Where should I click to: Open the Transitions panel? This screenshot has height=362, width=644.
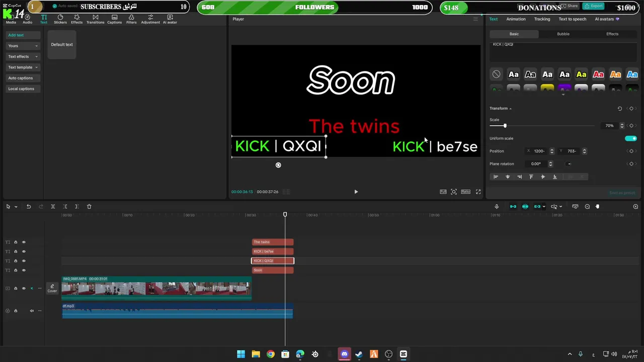(95, 19)
